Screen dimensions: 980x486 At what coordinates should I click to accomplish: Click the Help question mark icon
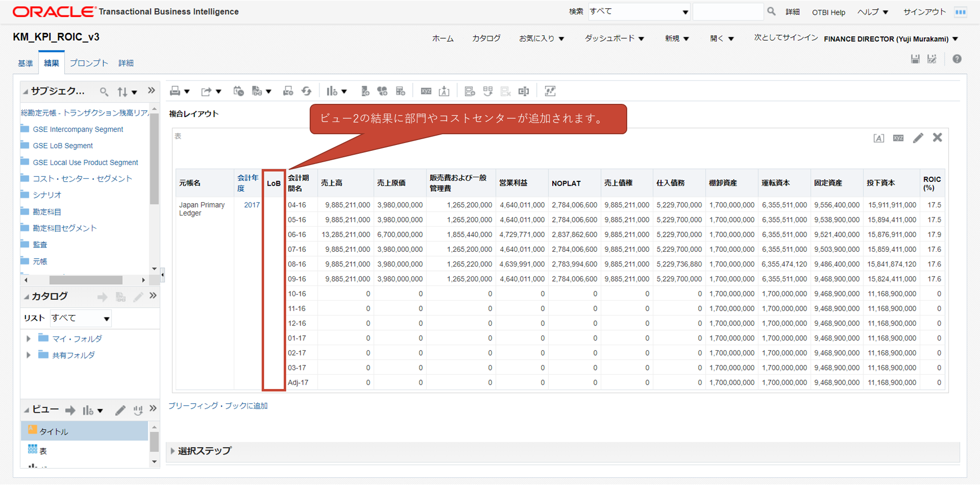(x=957, y=59)
